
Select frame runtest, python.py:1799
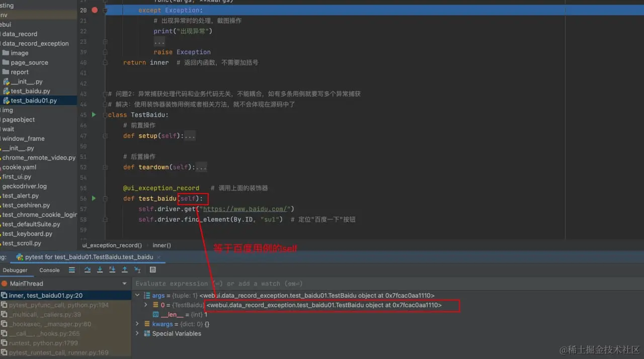(65, 343)
